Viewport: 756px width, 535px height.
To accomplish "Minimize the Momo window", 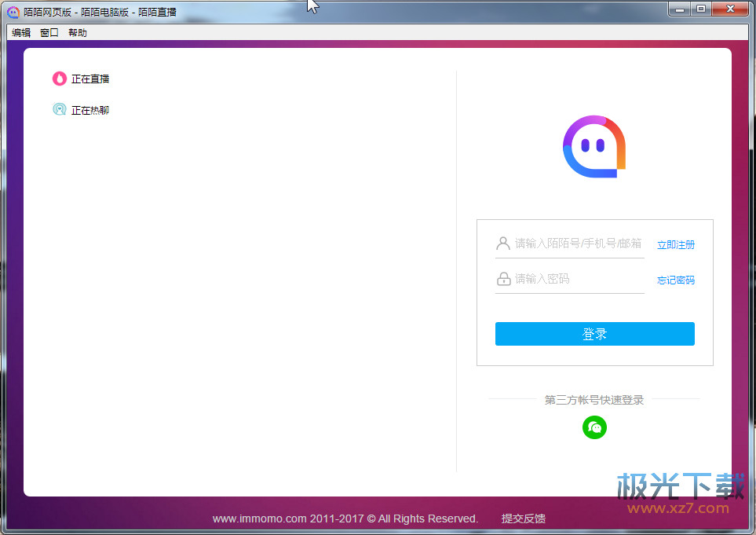I will click(x=680, y=9).
